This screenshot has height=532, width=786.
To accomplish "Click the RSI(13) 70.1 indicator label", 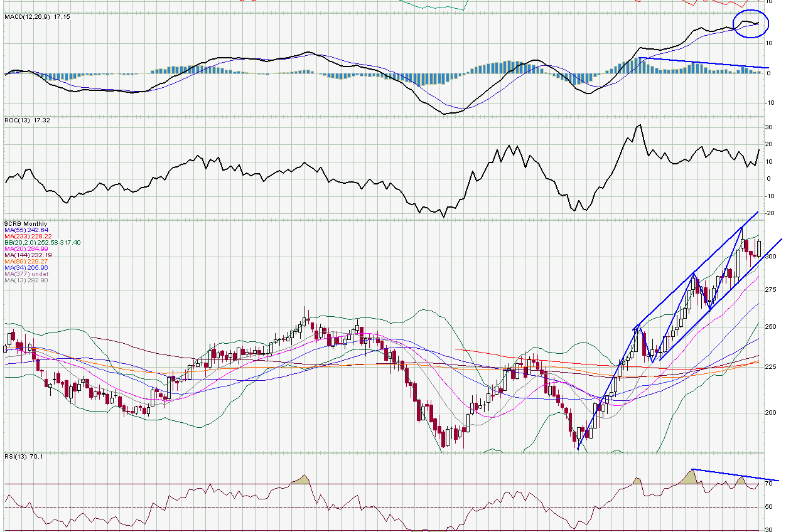I will (x=24, y=456).
